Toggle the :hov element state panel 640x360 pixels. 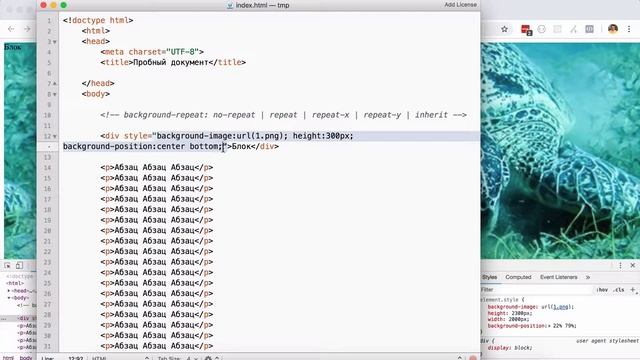[x=602, y=290]
